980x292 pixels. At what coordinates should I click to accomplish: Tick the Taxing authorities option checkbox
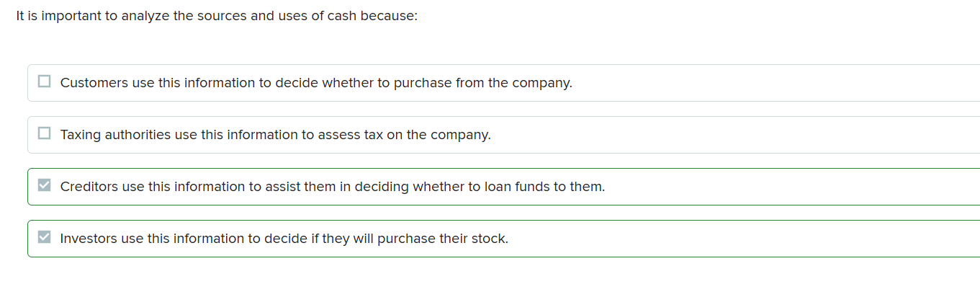(45, 134)
